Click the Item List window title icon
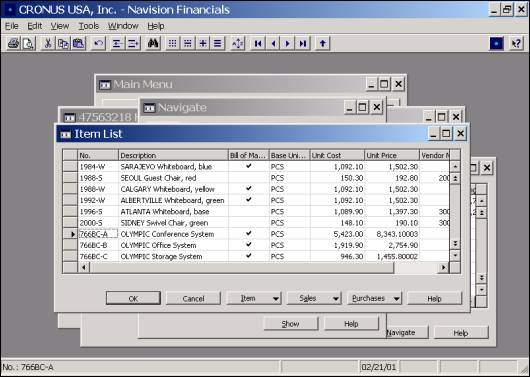This screenshot has width=530, height=377. pos(65,135)
